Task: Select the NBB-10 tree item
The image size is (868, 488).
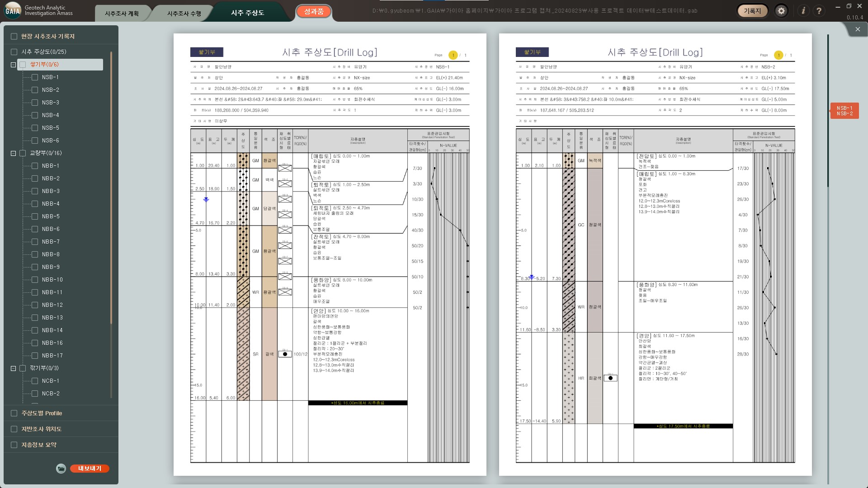Action: click(52, 280)
